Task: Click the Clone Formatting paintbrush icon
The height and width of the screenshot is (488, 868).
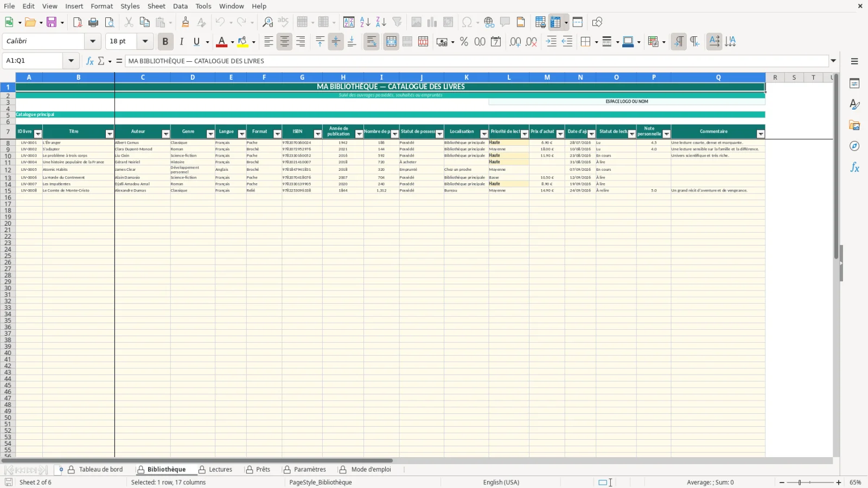Action: pyautogui.click(x=186, y=22)
